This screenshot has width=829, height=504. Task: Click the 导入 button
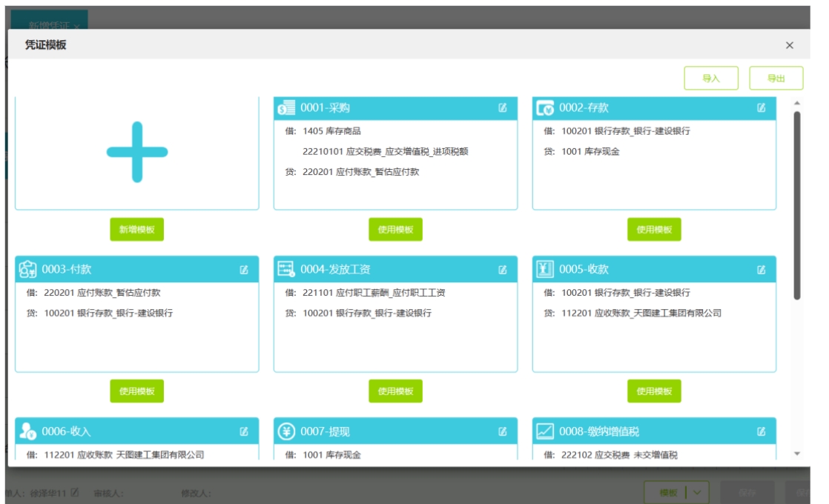[x=711, y=78]
